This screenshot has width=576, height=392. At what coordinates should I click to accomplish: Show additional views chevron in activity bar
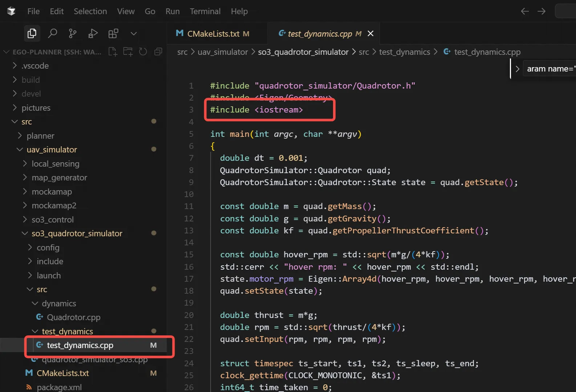click(x=134, y=33)
